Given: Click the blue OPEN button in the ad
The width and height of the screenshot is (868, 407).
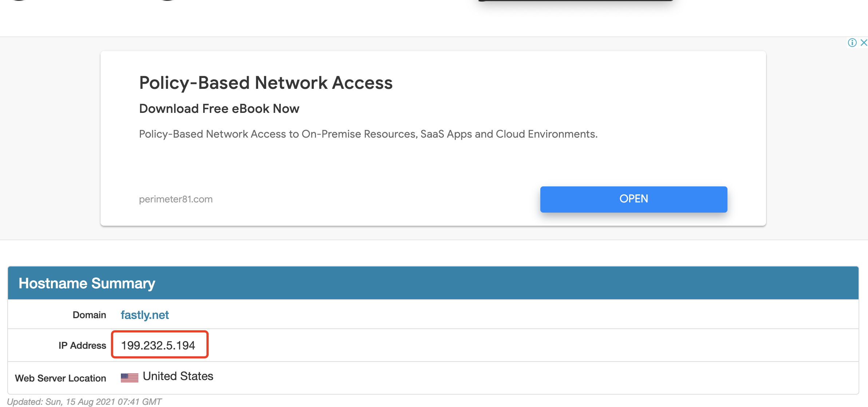Looking at the screenshot, I should (634, 199).
